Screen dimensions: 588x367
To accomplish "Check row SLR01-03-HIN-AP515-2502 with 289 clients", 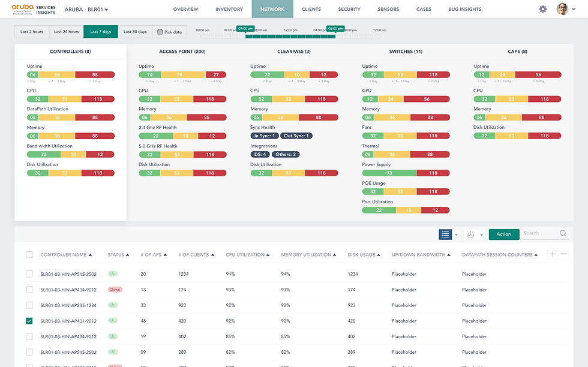I will (29, 352).
